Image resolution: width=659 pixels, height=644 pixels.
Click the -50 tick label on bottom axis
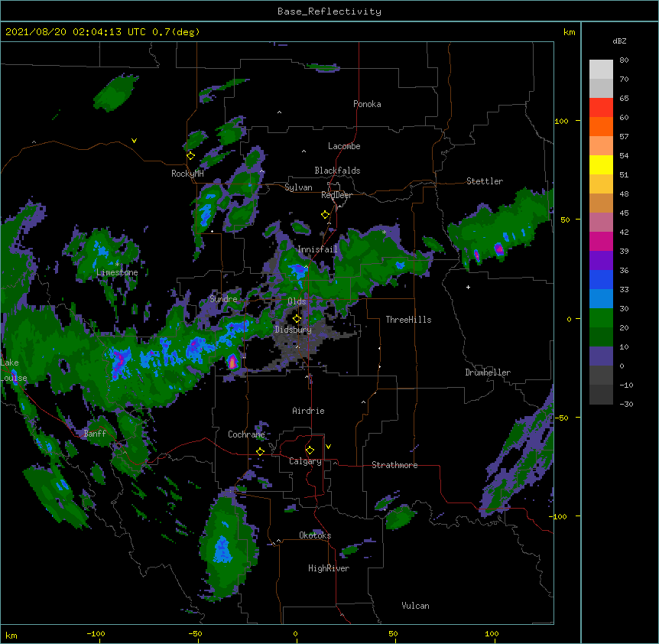pos(195,633)
